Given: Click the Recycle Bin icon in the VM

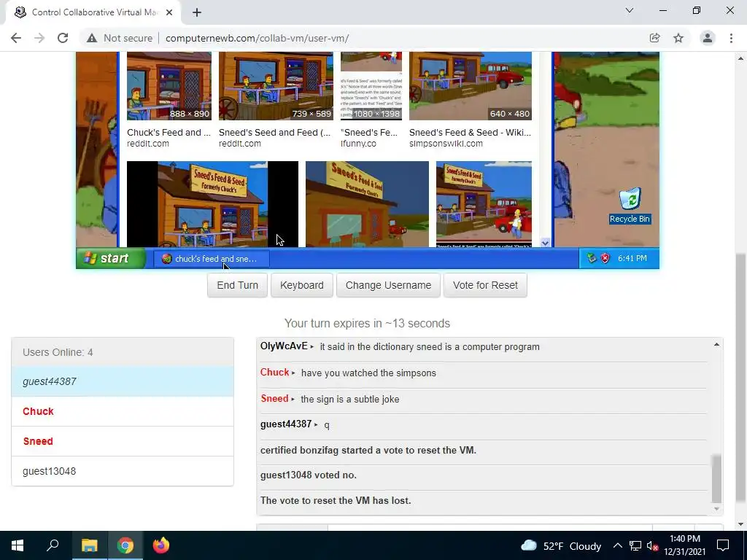Looking at the screenshot, I should (630, 205).
